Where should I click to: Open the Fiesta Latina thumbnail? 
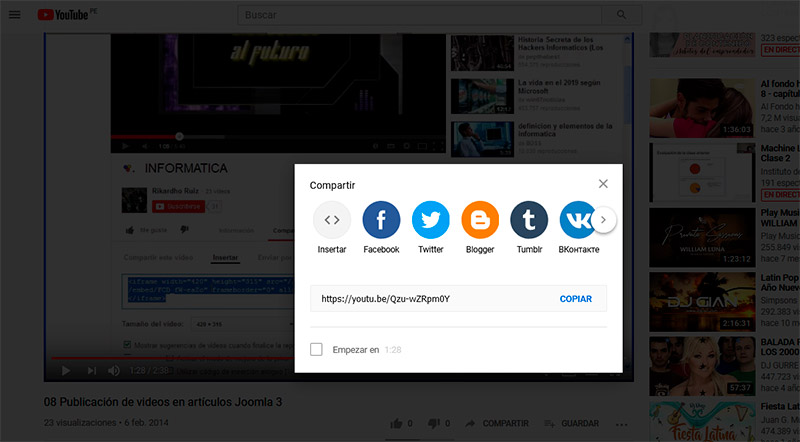click(702, 422)
